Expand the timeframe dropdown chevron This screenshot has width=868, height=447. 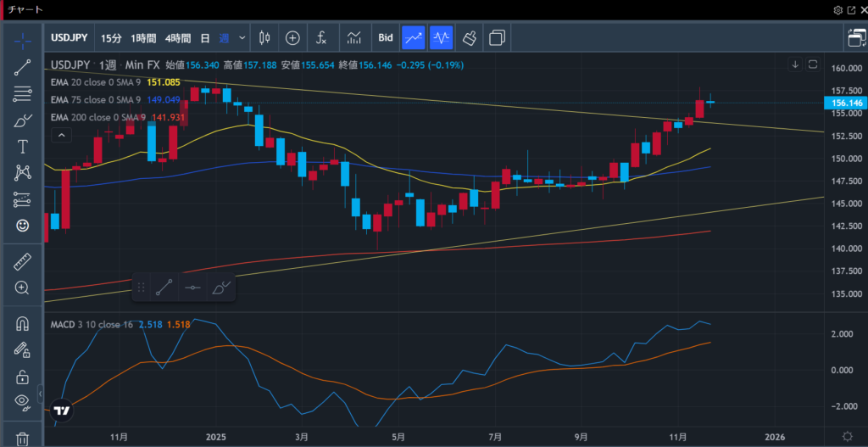click(242, 37)
